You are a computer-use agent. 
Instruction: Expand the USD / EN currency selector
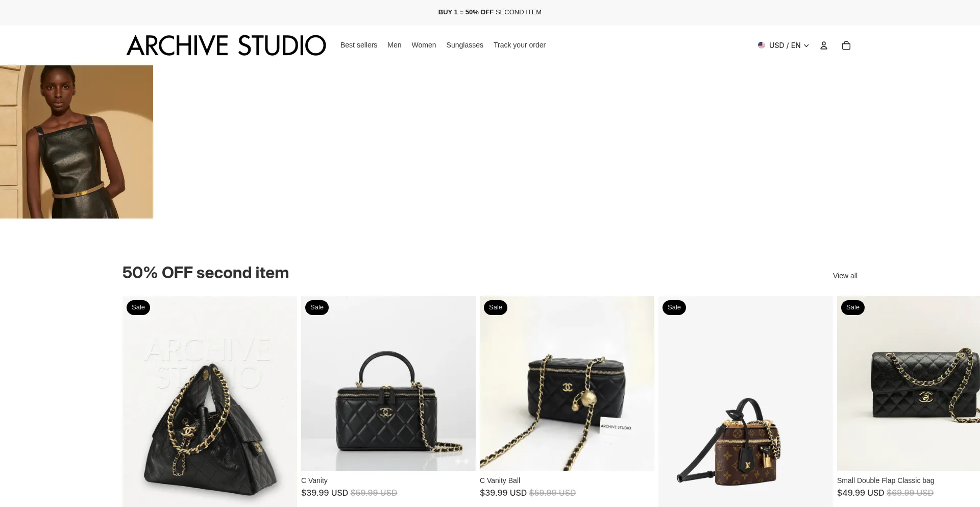tap(783, 45)
